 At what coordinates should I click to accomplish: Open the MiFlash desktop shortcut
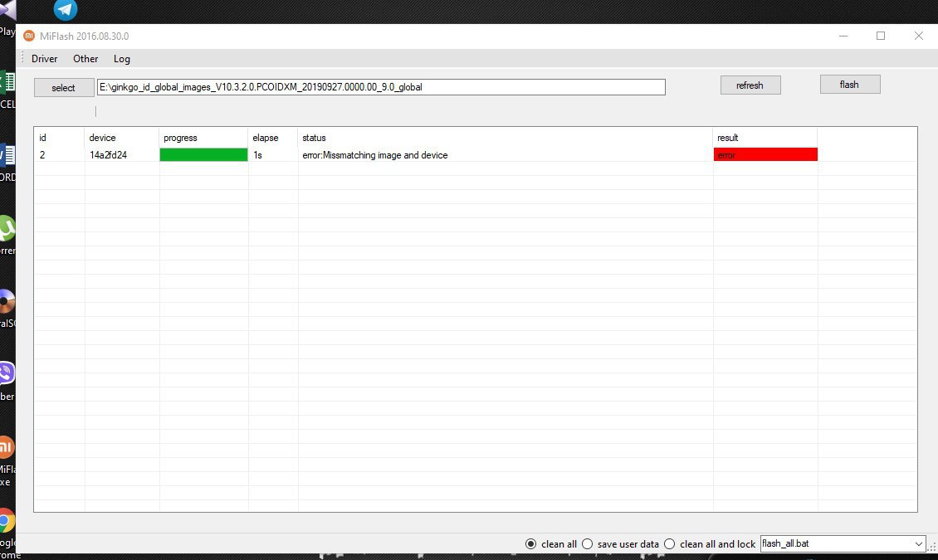pos(7,447)
